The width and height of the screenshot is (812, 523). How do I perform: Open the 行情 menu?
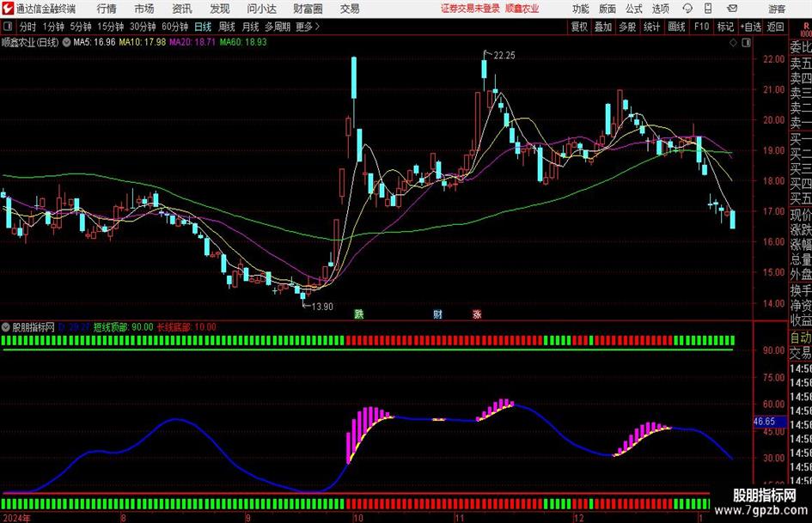click(x=107, y=9)
